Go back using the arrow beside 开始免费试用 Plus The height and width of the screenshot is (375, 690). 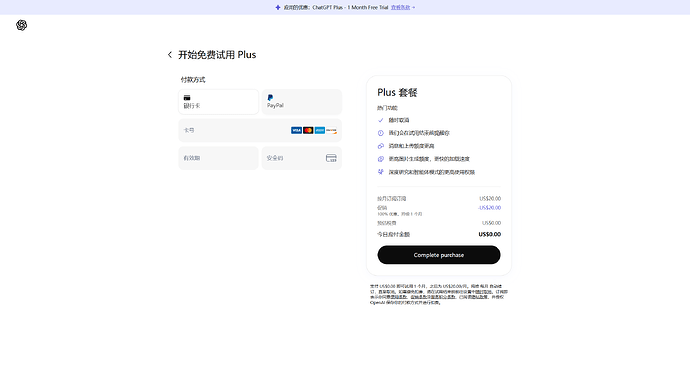(169, 55)
